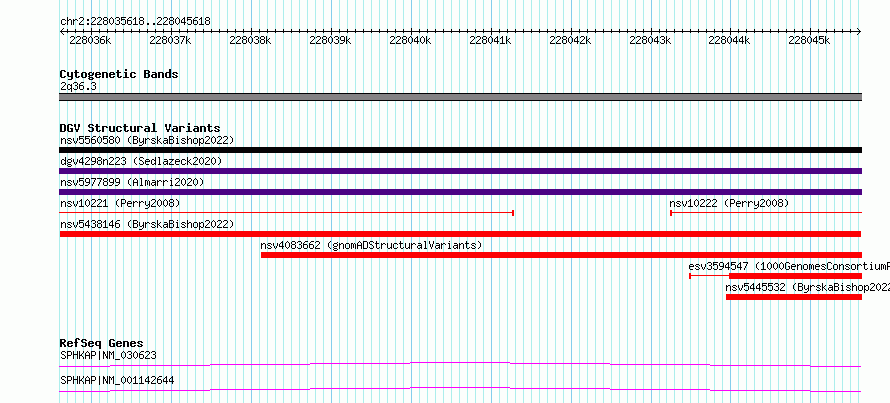Click the nsv5560580 black variant bar
The image size is (890, 403).
click(460, 150)
